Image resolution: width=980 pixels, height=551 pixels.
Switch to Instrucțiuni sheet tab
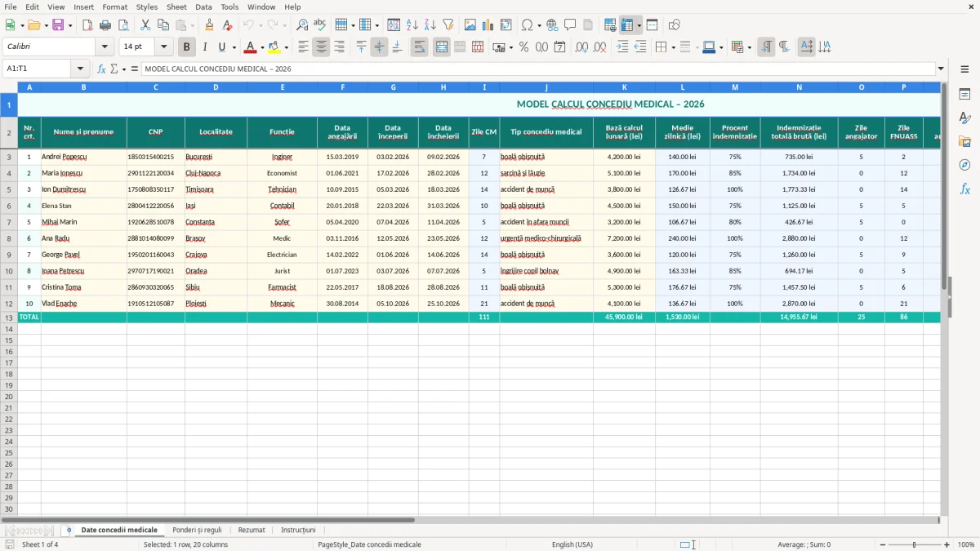[x=298, y=530]
